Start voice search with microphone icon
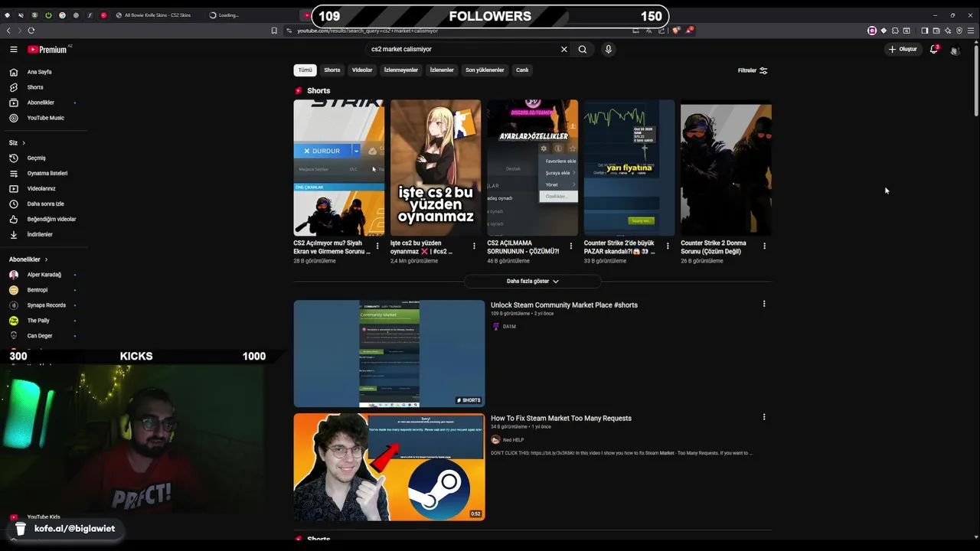This screenshot has width=980, height=551. tap(609, 49)
